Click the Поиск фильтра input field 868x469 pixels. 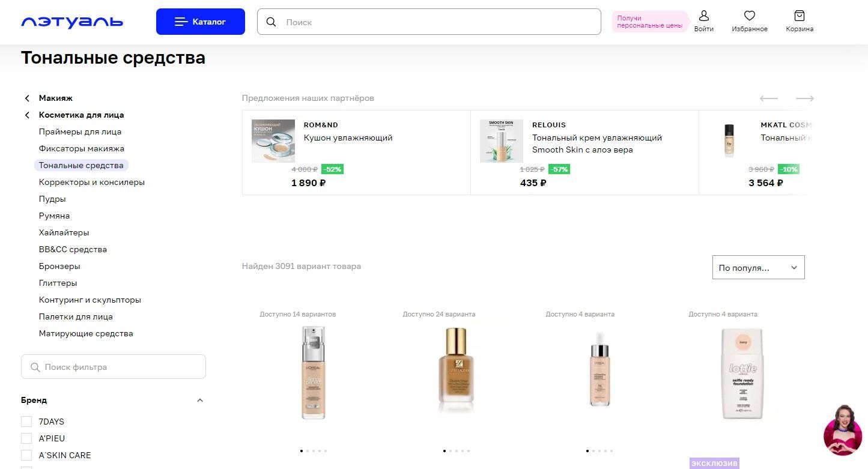(114, 367)
